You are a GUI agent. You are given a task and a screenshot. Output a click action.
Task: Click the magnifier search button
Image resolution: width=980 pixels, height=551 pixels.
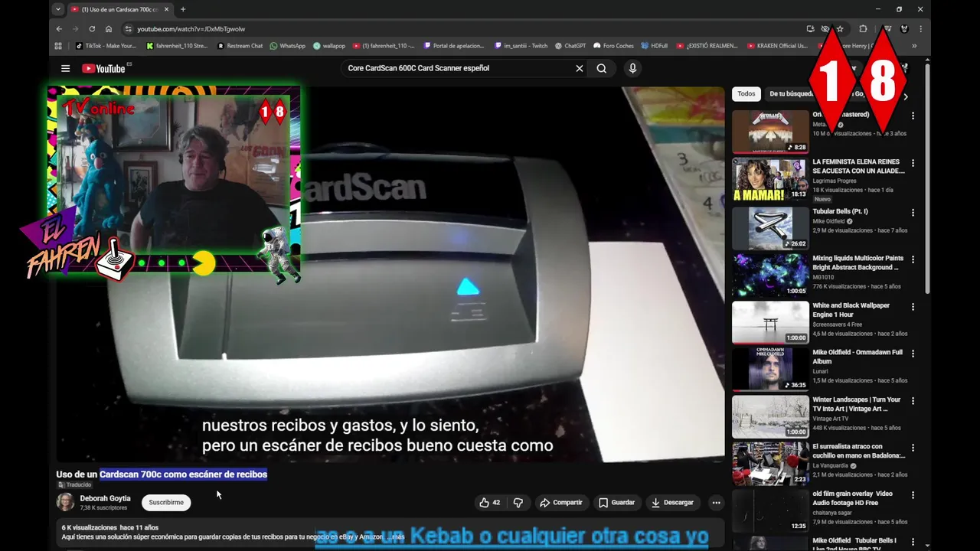click(x=602, y=68)
